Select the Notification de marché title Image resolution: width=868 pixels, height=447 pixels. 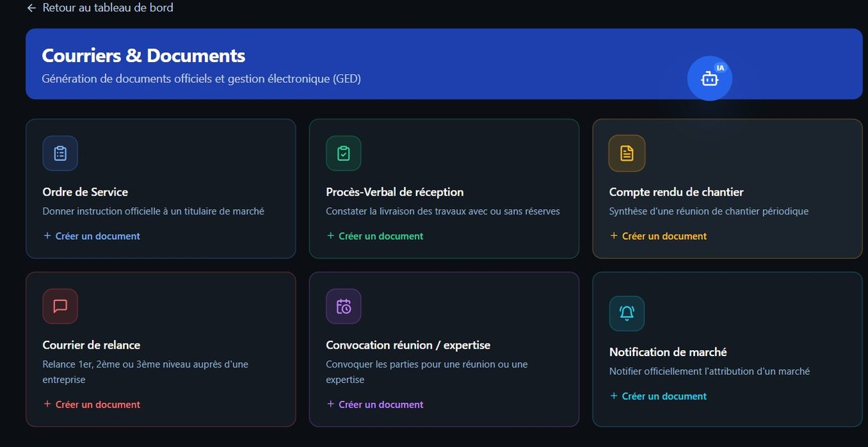668,352
